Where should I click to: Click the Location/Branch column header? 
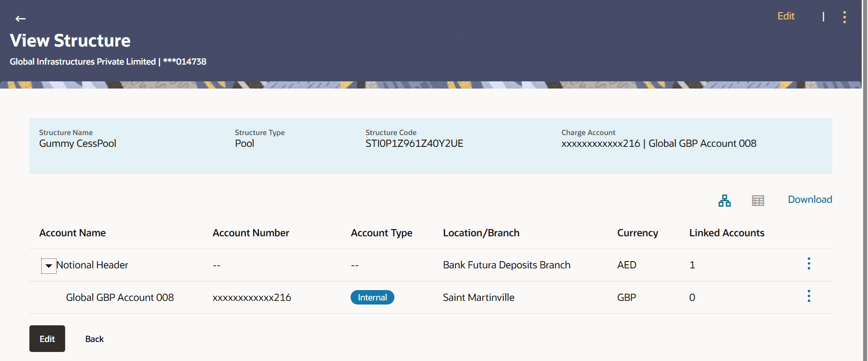(x=481, y=233)
